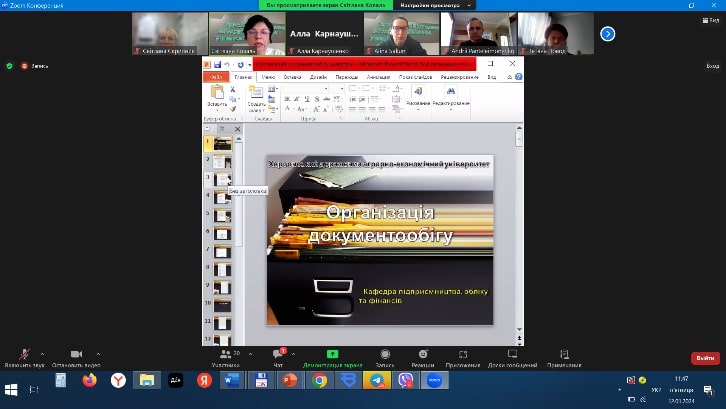726x409 pixels.
Task: Open the Participants panel in Zoom
Action: 226,358
